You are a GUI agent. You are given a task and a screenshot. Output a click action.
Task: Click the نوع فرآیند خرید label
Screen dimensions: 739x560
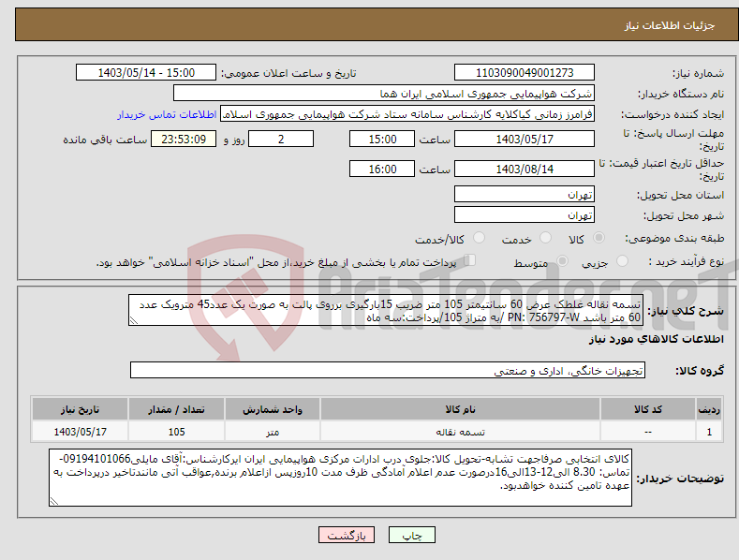click(x=686, y=261)
